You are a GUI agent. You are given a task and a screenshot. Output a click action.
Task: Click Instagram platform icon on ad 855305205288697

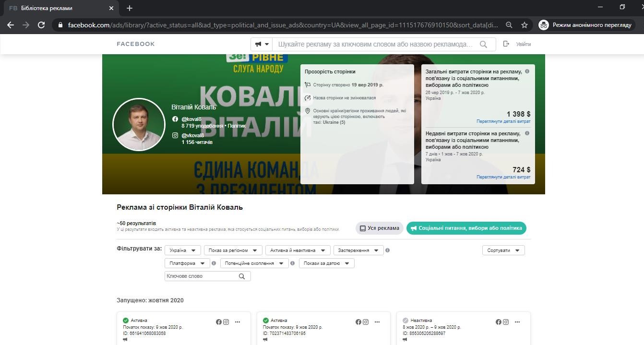click(506, 322)
